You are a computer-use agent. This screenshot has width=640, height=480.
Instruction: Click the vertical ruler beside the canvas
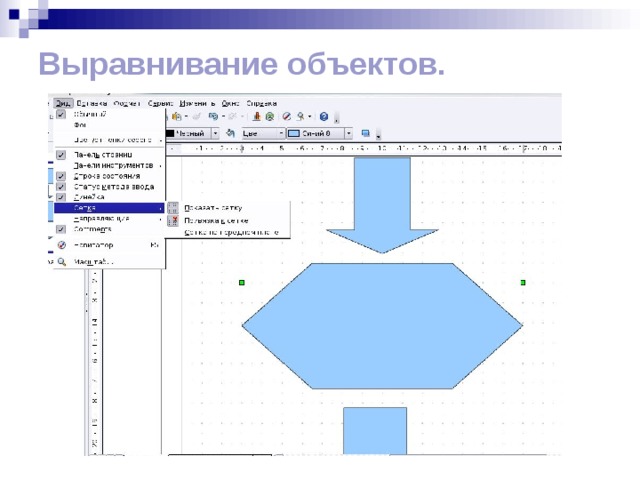tap(95, 361)
